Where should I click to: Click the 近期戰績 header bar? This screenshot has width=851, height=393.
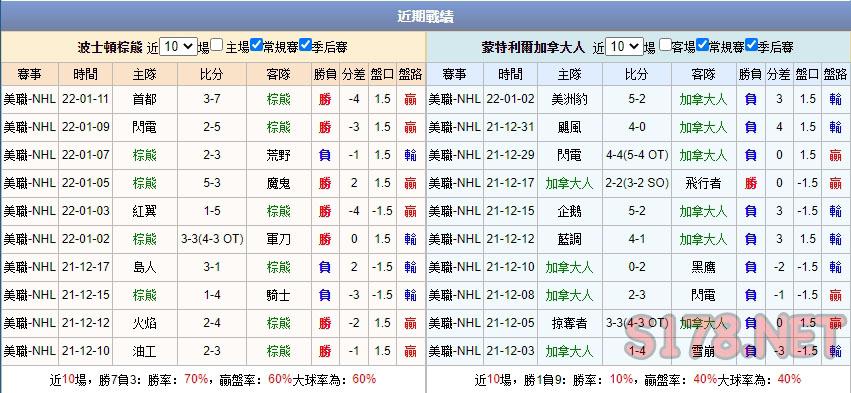426,16
